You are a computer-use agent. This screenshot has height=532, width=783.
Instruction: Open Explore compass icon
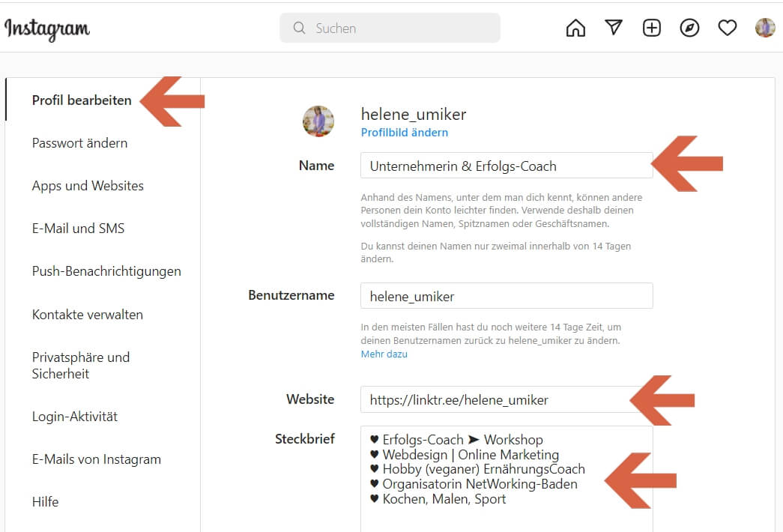tap(689, 28)
